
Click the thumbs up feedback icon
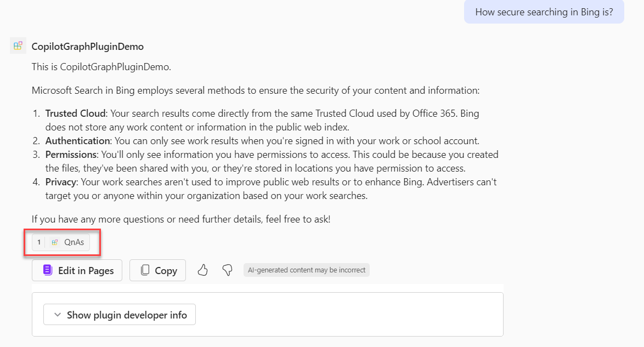pyautogui.click(x=203, y=270)
